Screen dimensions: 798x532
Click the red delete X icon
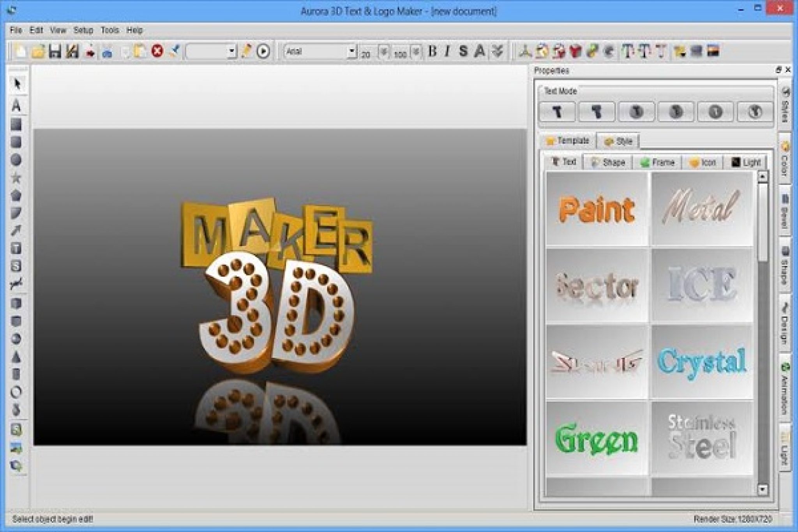(157, 51)
